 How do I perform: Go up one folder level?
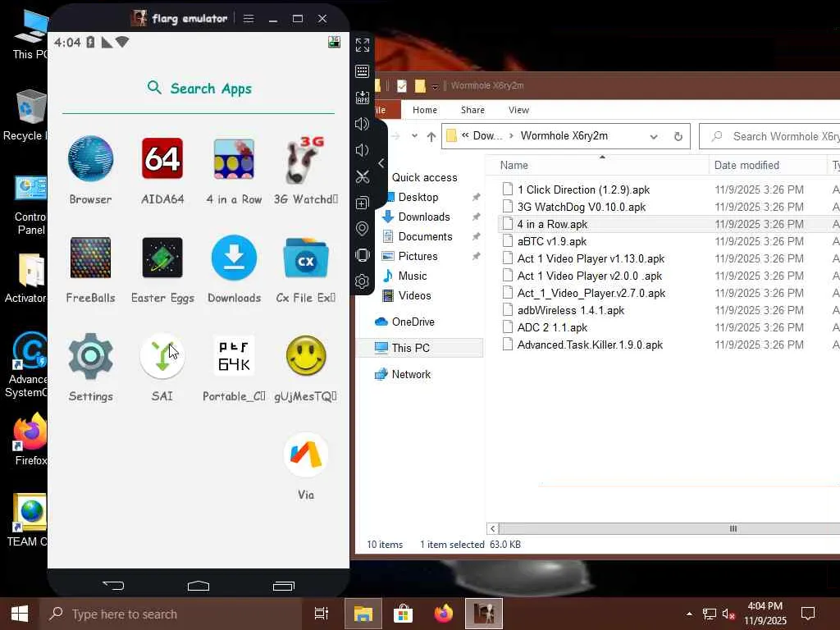click(x=431, y=137)
